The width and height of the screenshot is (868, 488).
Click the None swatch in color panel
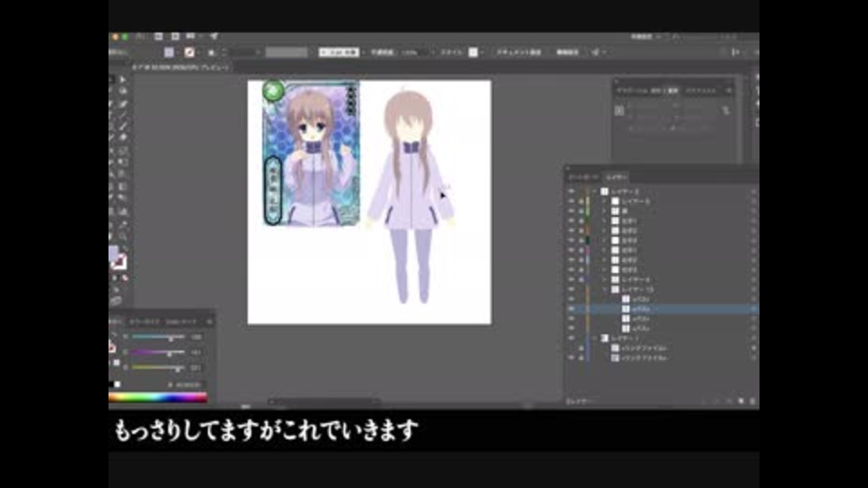[111, 348]
